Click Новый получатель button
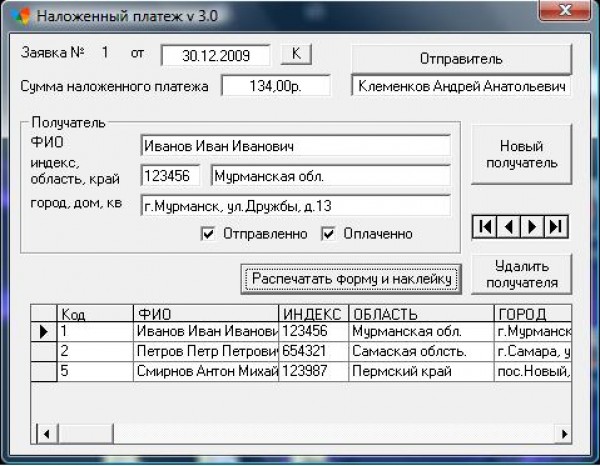 click(521, 153)
